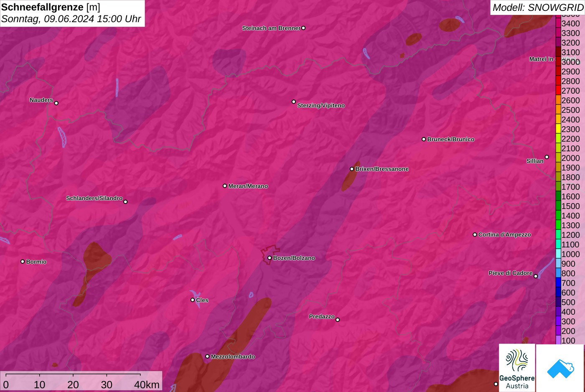The width and height of the screenshot is (585, 392).
Task: Click the 2700 red legend swatch
Action: [x=558, y=91]
